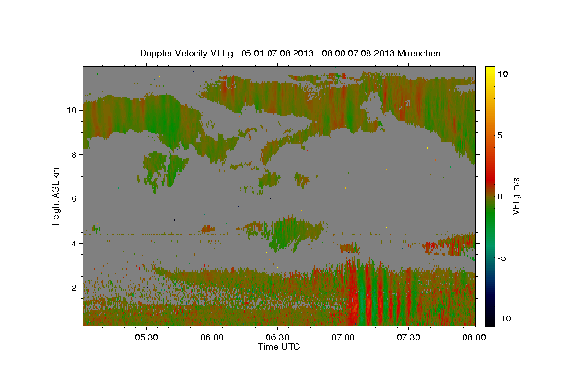Click the height axis label '6'
This screenshot has height=392, width=588.
click(74, 199)
